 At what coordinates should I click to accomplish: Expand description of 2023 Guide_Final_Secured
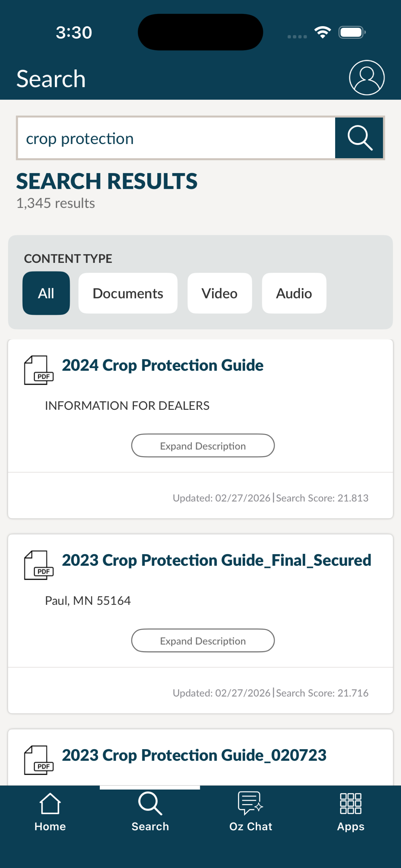203,641
